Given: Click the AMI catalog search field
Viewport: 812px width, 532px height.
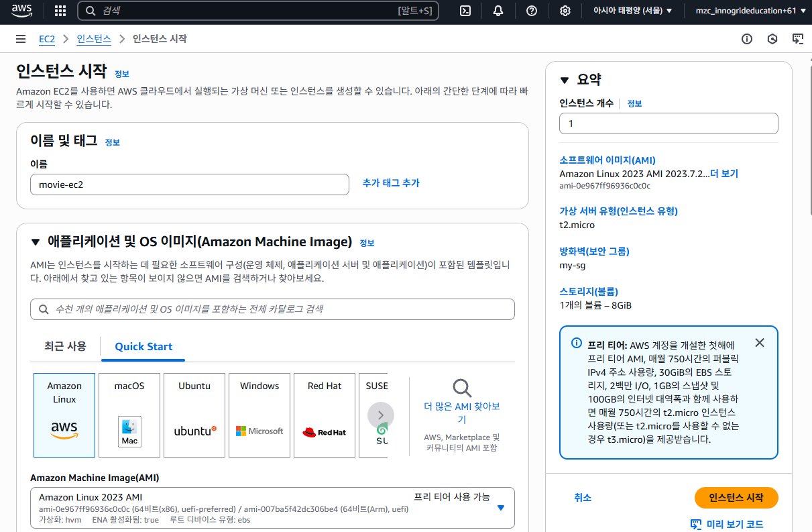Looking at the screenshot, I should (x=272, y=309).
